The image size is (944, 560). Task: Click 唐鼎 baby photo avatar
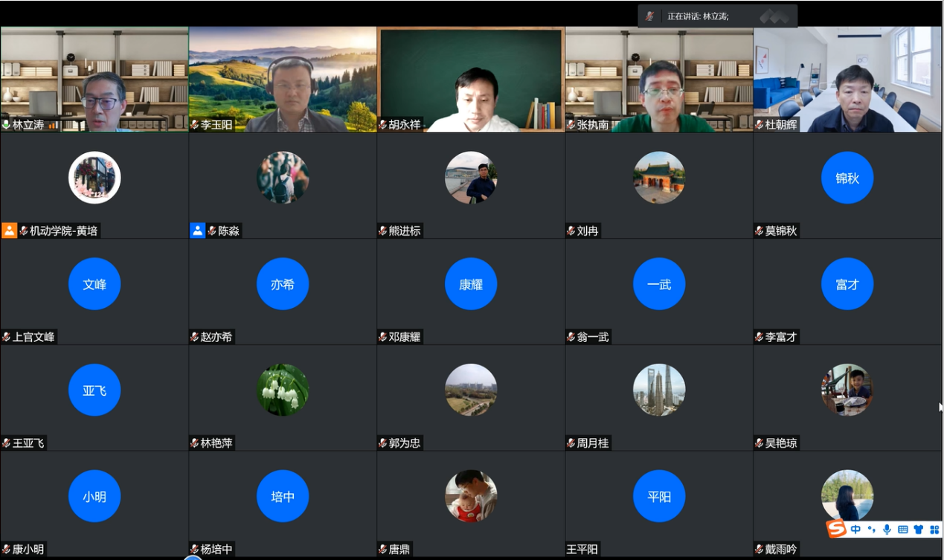pos(471,496)
